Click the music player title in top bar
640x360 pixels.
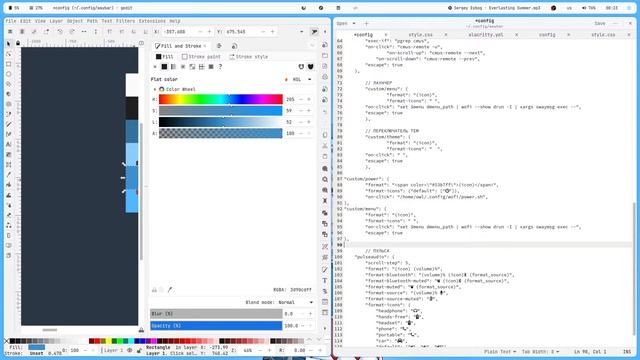click(x=496, y=8)
